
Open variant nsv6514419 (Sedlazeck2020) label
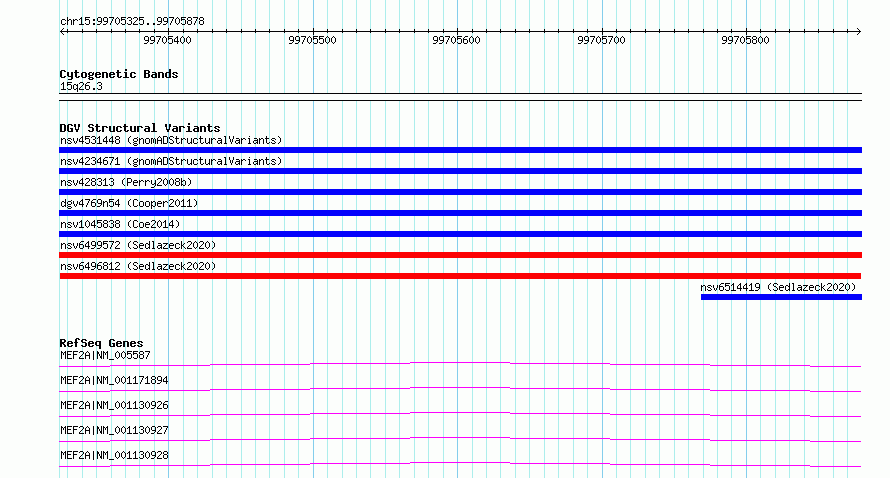pyautogui.click(x=778, y=287)
